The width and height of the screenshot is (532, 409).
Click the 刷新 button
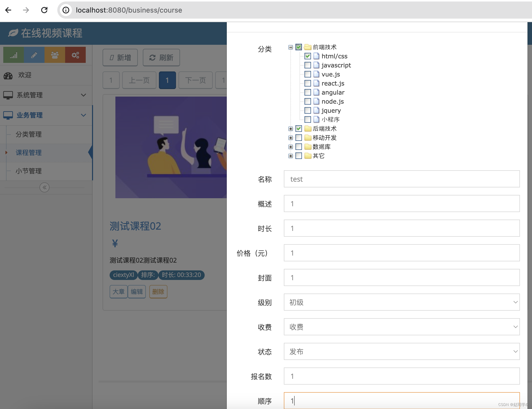[x=161, y=58]
